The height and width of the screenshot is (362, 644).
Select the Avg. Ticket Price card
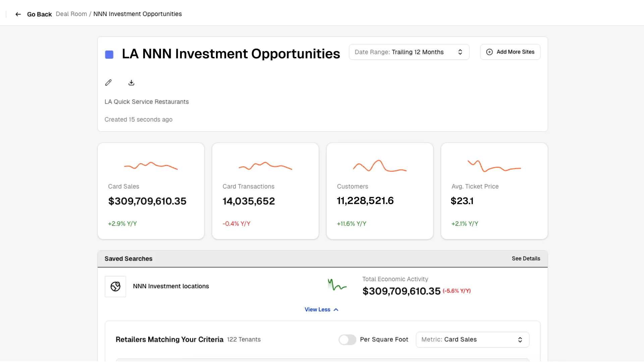(494, 191)
